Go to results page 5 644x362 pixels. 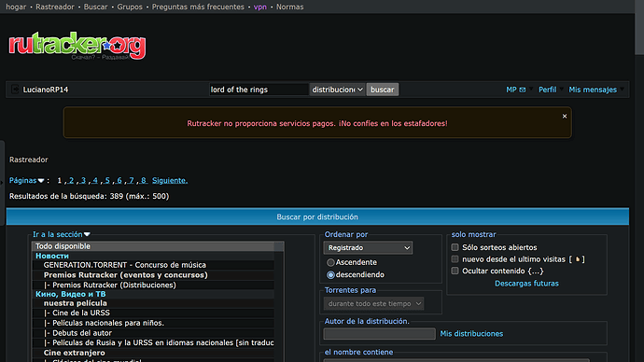pos(107,181)
